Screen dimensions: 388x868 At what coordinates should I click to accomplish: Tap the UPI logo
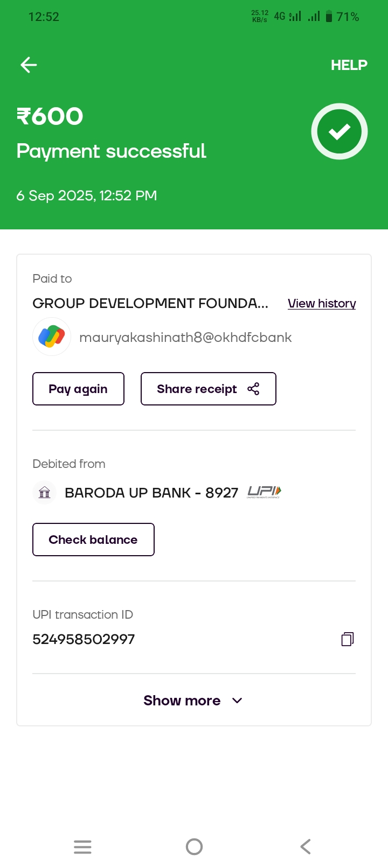(264, 492)
